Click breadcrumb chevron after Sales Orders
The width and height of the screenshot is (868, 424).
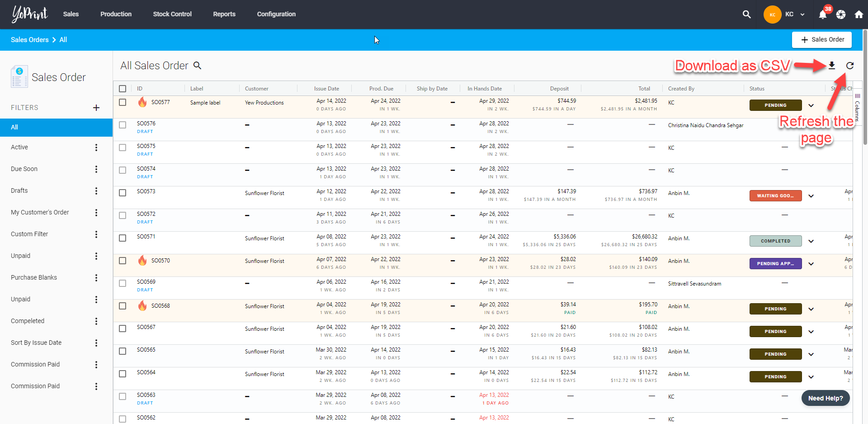54,40
